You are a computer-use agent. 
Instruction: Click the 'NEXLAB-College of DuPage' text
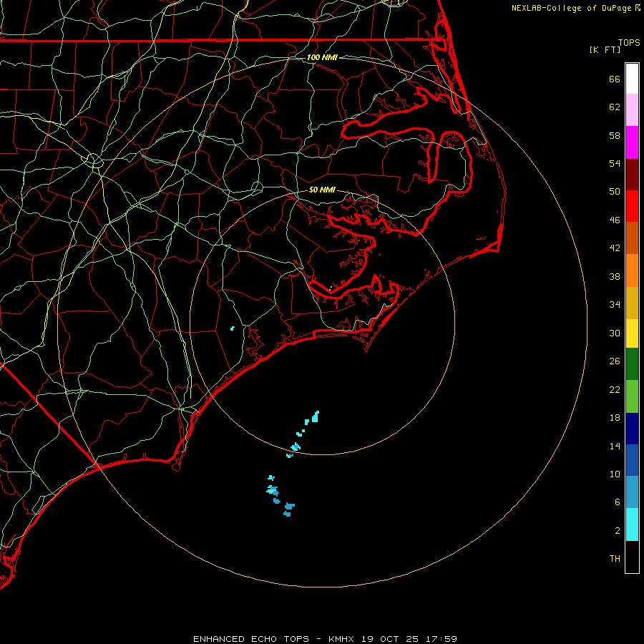571,8
